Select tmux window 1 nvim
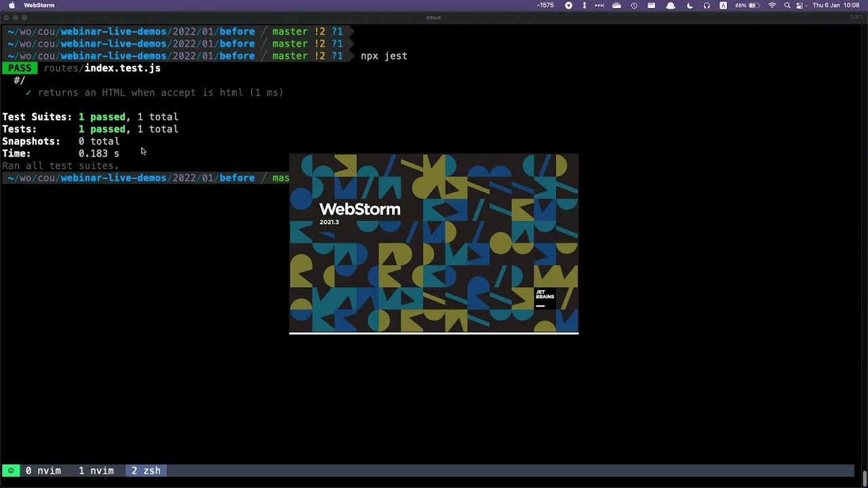The height and width of the screenshot is (488, 868). (x=96, y=470)
